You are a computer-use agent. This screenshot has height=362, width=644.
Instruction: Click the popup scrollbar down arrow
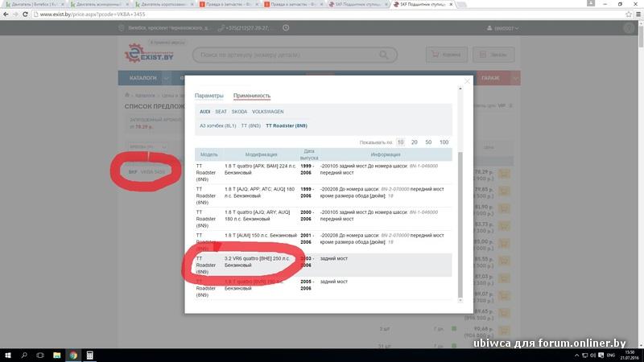tap(460, 300)
